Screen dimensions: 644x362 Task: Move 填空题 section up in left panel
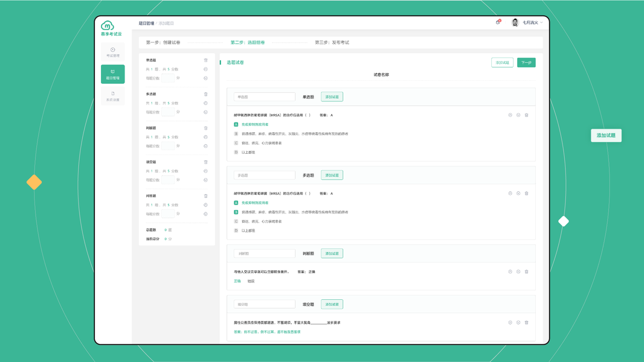[x=206, y=171]
